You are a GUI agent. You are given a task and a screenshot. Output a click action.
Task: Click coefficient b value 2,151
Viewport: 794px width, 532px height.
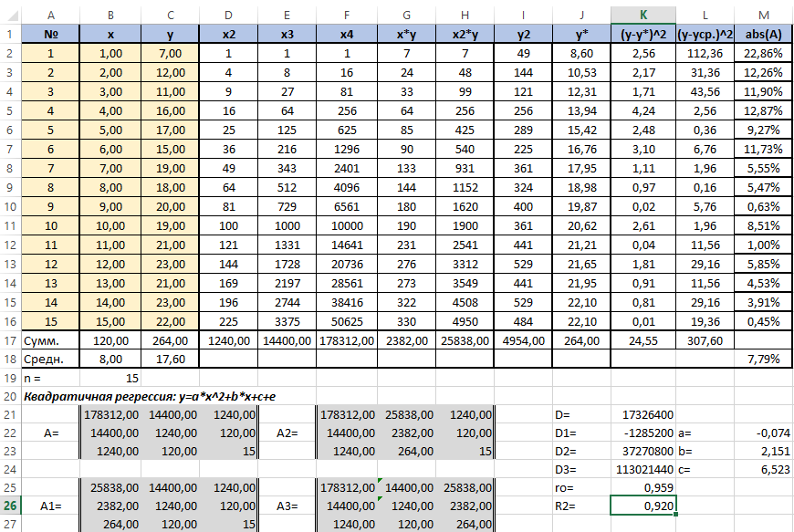click(x=763, y=452)
